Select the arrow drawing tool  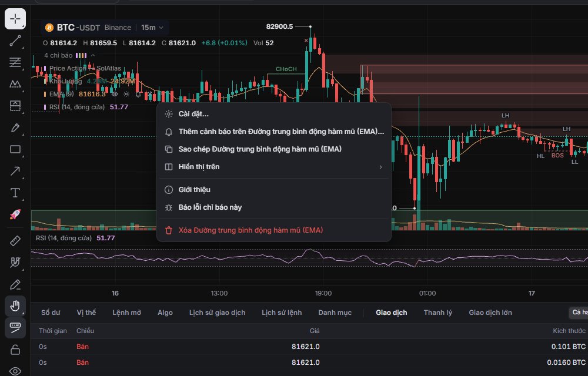15,171
